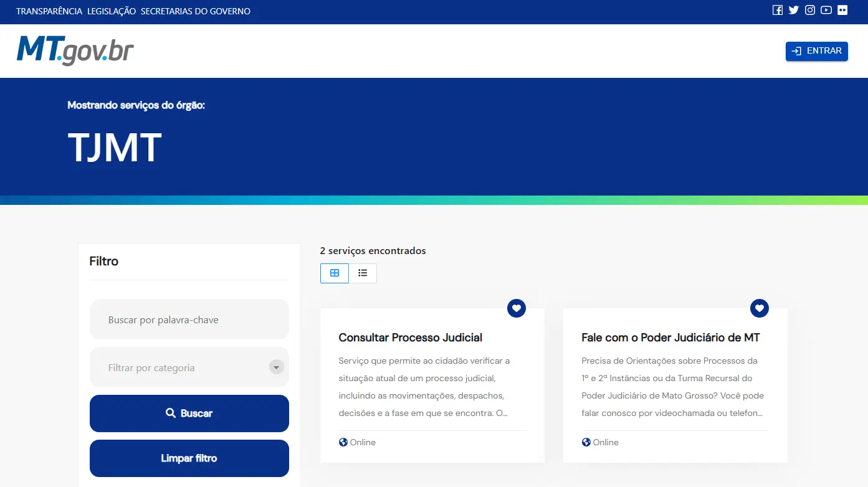The height and width of the screenshot is (487, 868).
Task: Open the Facebook social icon
Action: tap(777, 10)
